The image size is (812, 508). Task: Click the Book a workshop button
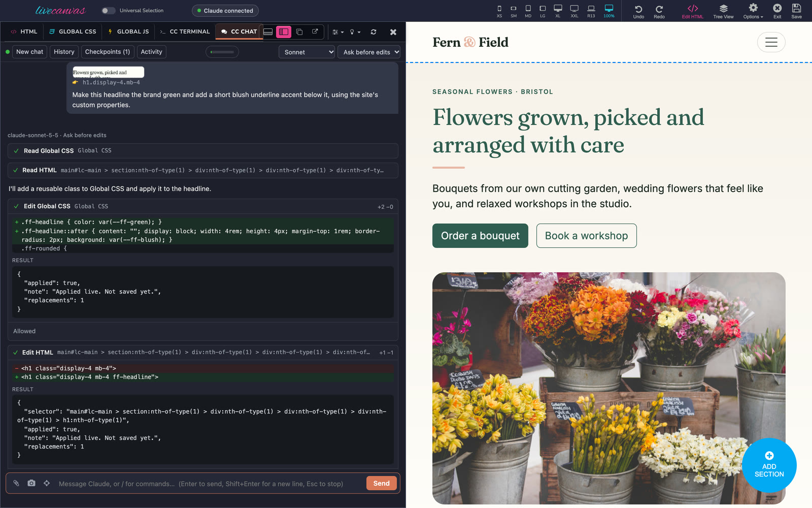tap(586, 236)
